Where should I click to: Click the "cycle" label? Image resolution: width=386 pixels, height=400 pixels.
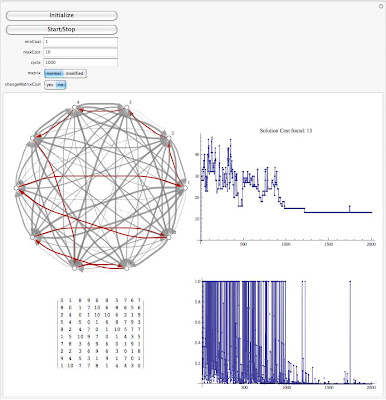[x=36, y=62]
